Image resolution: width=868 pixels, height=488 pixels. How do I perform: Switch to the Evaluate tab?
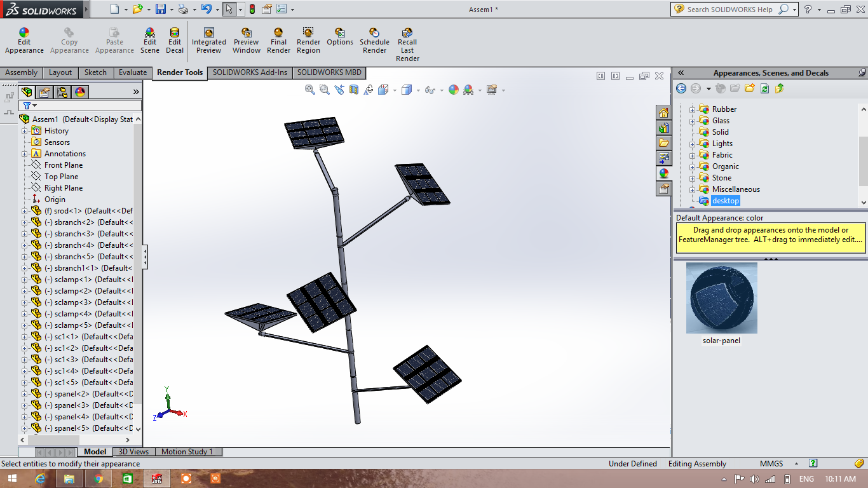(x=133, y=72)
